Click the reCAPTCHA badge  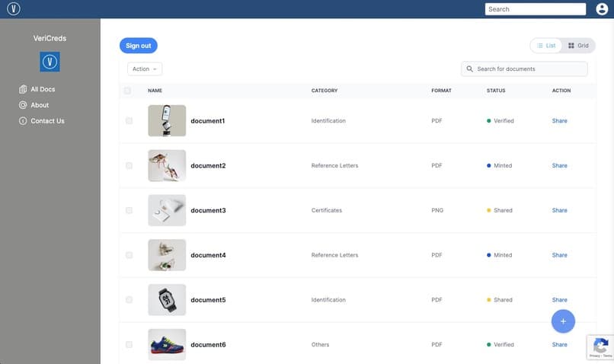click(600, 347)
